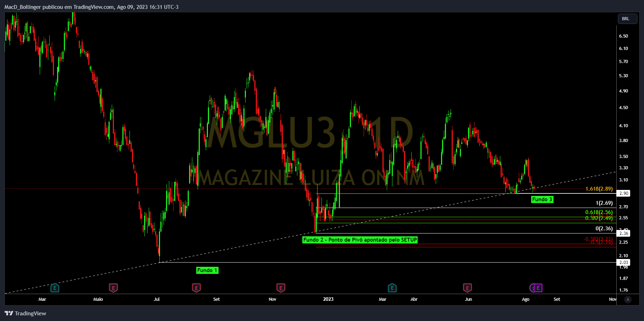Screen dimensions: 644x321
Task: Click the 1.618(2.89) Fibonacci level label
Action: pyautogui.click(x=599, y=189)
